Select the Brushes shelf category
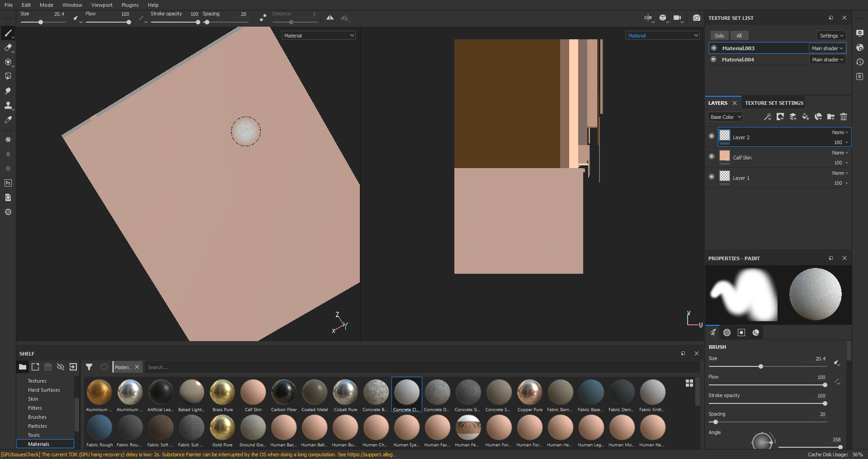 [x=37, y=417]
